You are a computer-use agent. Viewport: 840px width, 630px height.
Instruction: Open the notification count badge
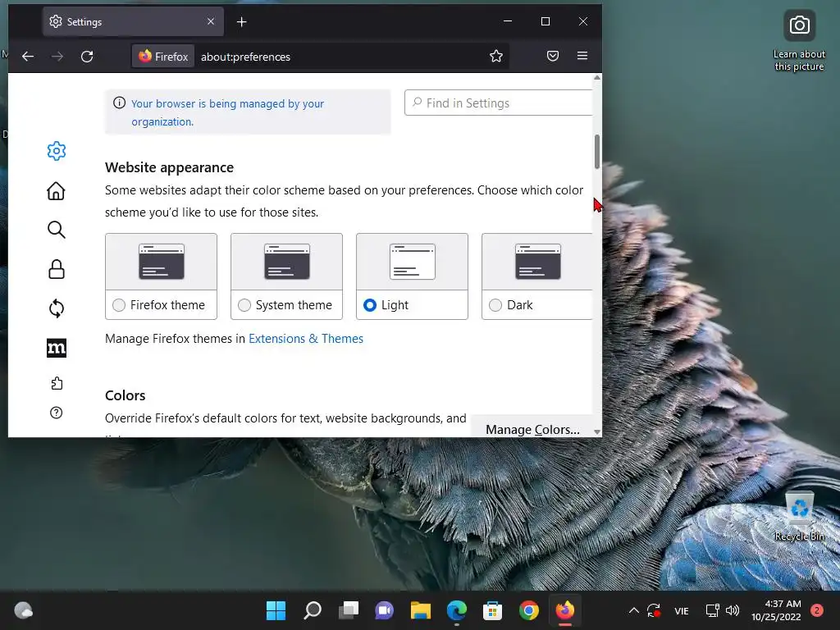[817, 610]
